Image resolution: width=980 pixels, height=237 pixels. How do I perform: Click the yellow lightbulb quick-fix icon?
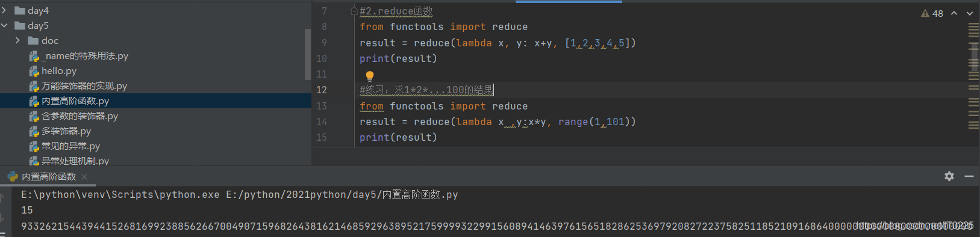[370, 76]
